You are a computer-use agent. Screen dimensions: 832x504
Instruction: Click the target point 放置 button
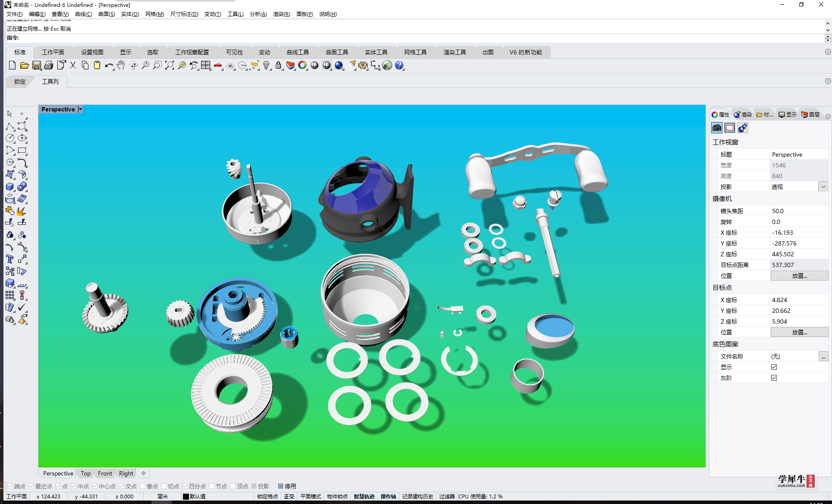pyautogui.click(x=799, y=332)
